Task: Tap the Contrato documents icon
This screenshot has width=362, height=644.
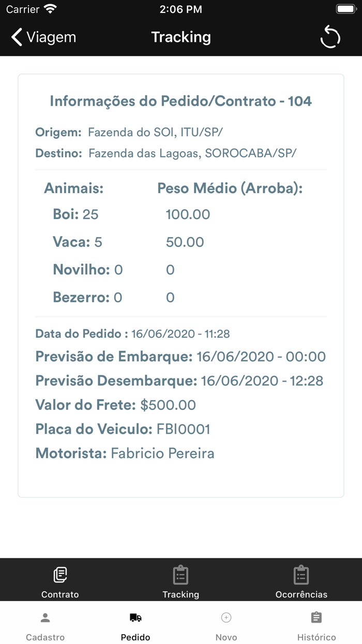Action: 60,575
